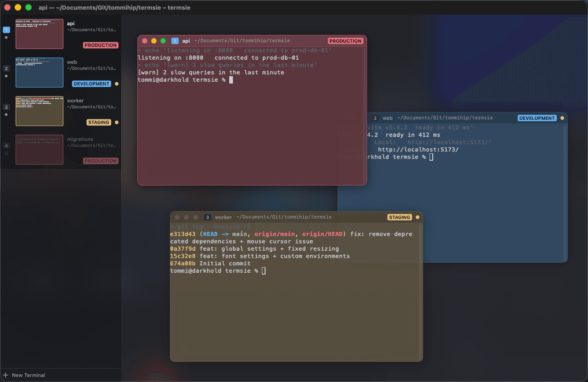Click the PRODUCTION badge under migrations in sidebar
588x382 pixels.
point(101,161)
